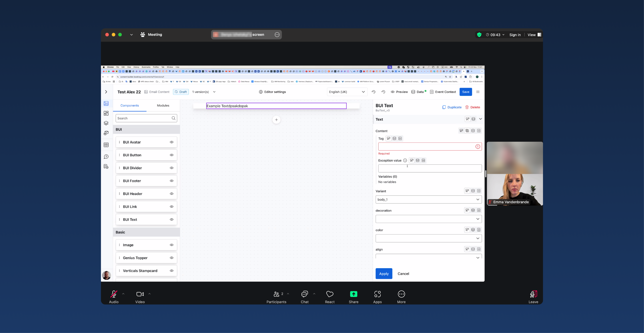The height and width of the screenshot is (333, 644).
Task: Open the Zoom View menu
Action: click(x=534, y=35)
